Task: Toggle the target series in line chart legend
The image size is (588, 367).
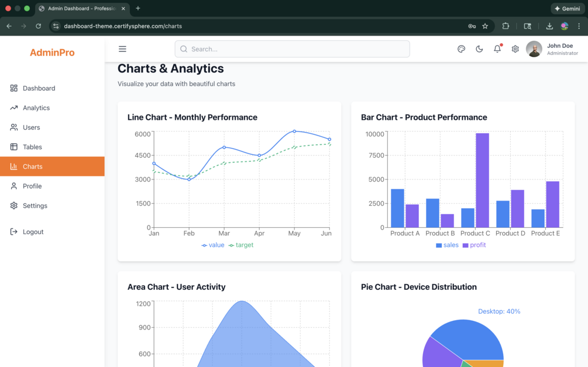Action: point(240,245)
